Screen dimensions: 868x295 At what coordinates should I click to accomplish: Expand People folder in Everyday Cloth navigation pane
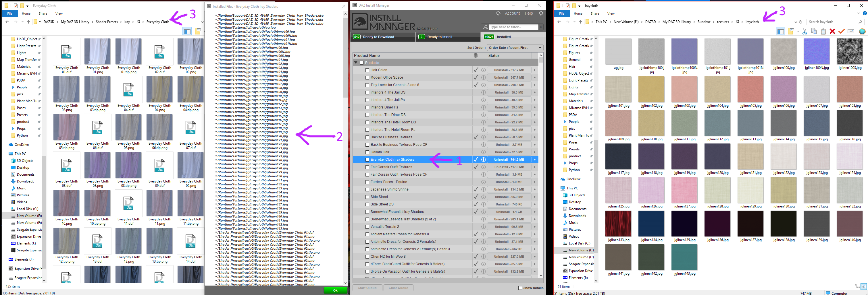click(13, 87)
